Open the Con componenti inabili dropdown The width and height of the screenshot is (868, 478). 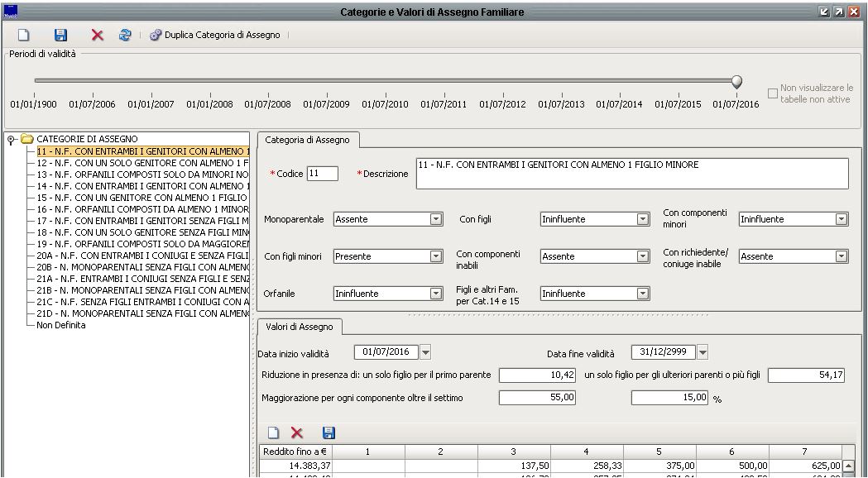click(642, 256)
